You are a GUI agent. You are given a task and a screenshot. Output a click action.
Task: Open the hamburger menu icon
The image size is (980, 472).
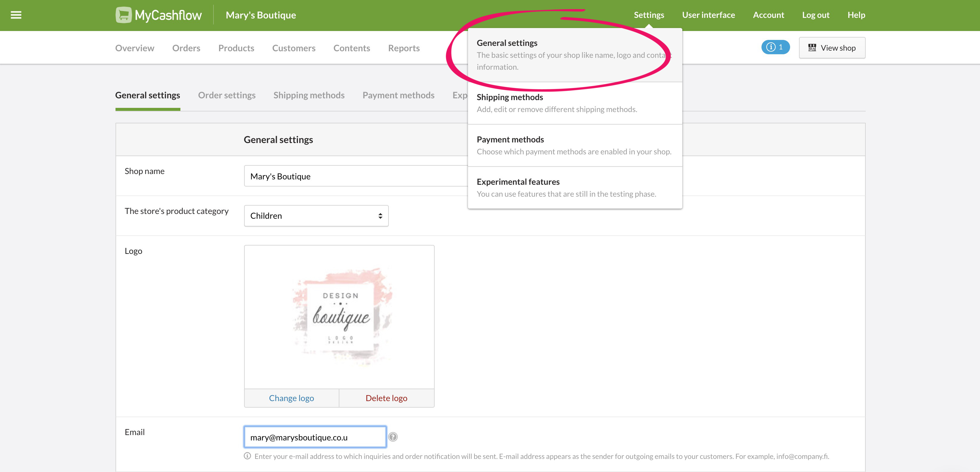(16, 15)
